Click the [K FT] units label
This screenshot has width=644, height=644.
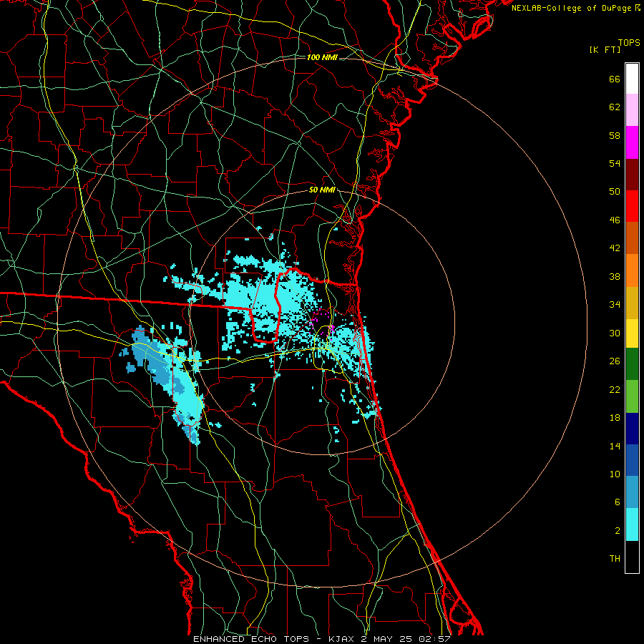605,49
